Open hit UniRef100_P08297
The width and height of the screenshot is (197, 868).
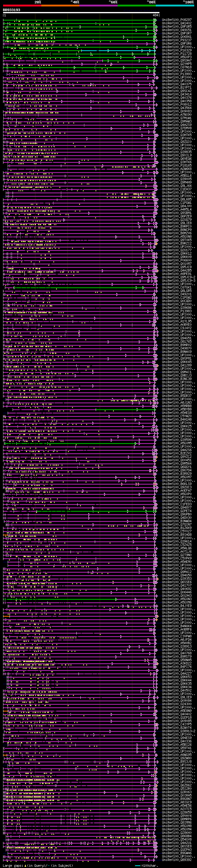coord(177,20)
